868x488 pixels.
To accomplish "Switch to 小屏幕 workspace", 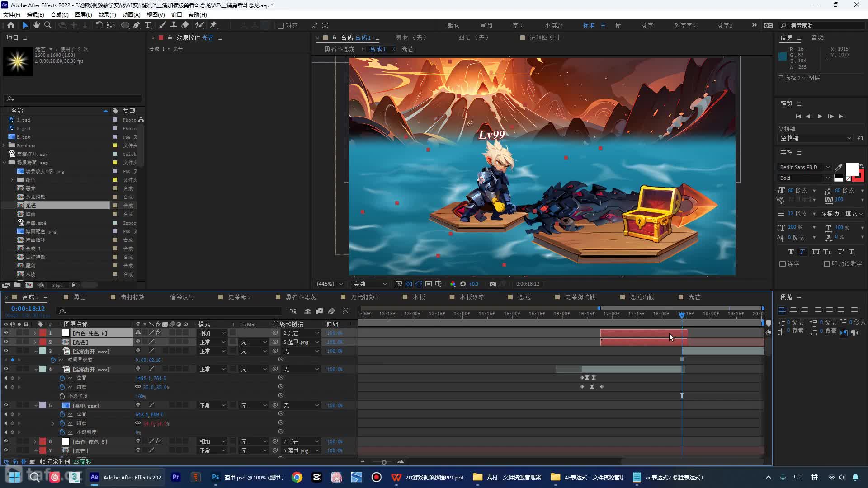I will (553, 25).
